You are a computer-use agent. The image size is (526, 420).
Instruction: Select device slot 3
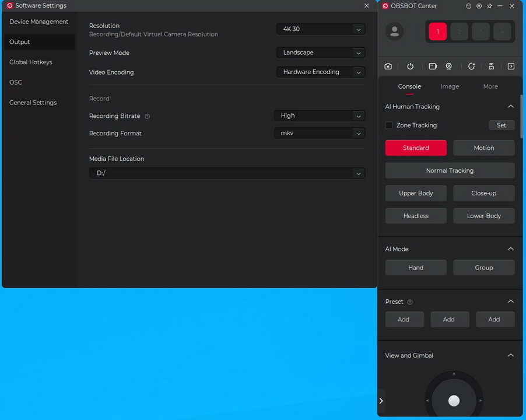click(481, 32)
